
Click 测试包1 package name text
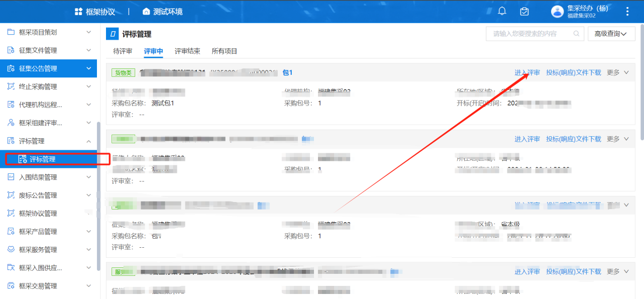[163, 103]
